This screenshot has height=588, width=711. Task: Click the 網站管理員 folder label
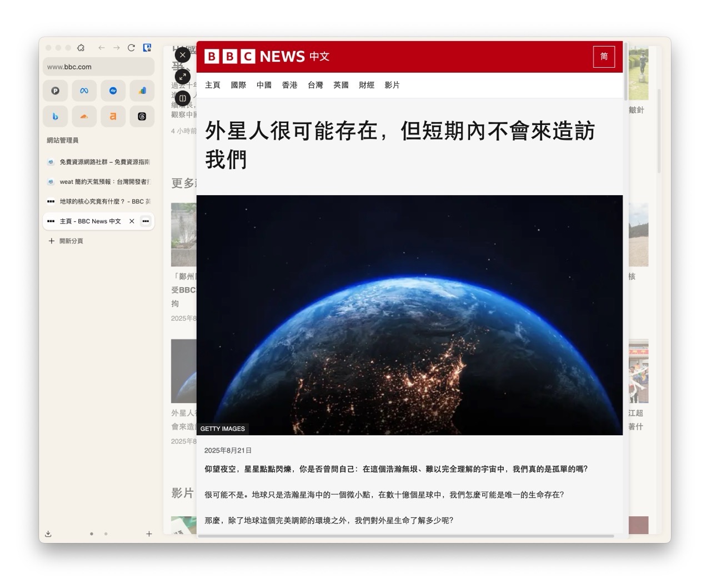point(63,141)
